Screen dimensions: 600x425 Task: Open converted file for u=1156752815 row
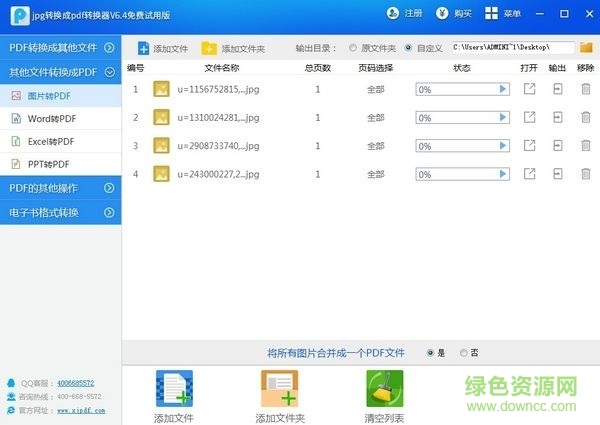pyautogui.click(x=530, y=89)
